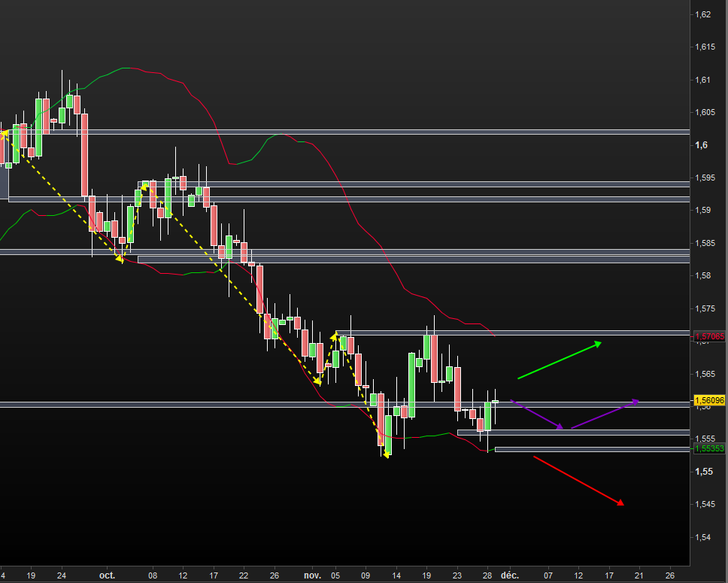Viewport: 728px width, 583px height.
Task: Click the 1,59 price axis label
Action: click(703, 210)
